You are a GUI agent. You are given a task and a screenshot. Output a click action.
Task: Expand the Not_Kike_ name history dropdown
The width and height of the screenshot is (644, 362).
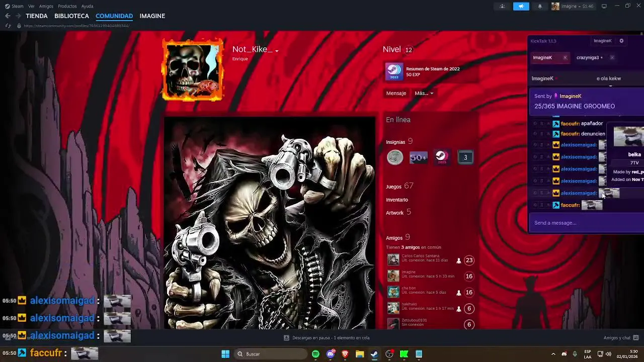point(277,51)
